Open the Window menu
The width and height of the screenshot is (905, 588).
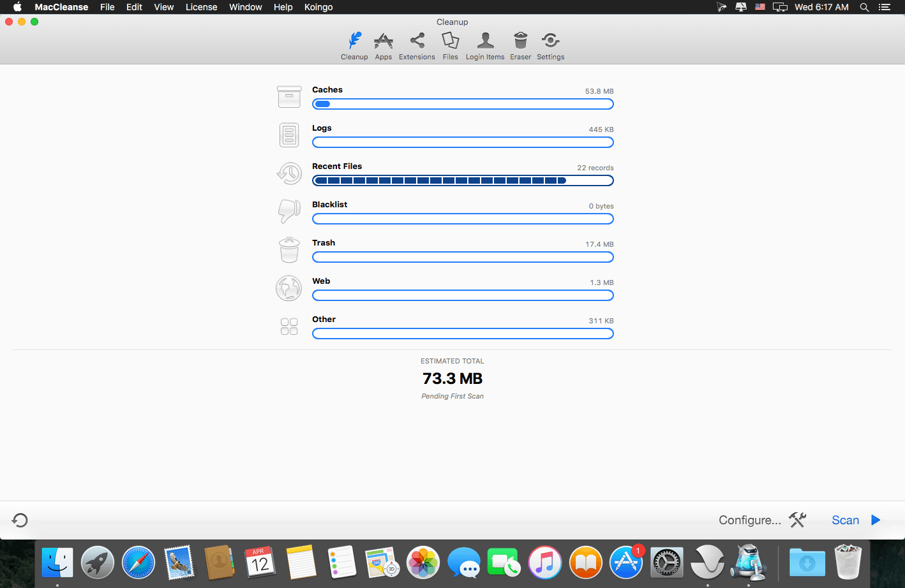(245, 7)
